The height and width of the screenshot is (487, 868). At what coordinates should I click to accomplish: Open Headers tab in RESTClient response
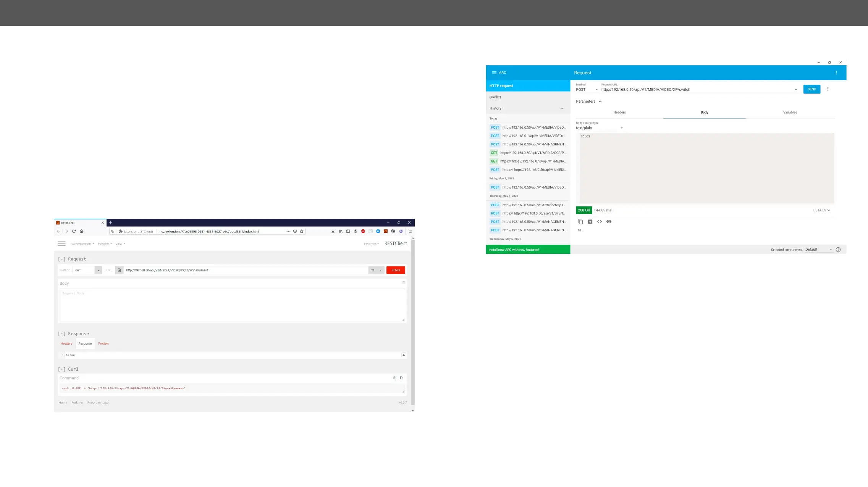[x=66, y=343]
